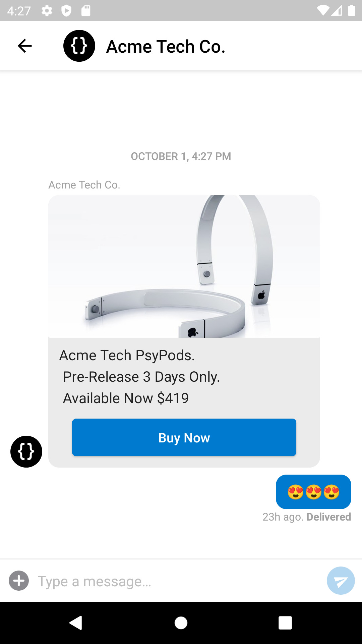Tap the back arrow icon

pos(24,46)
